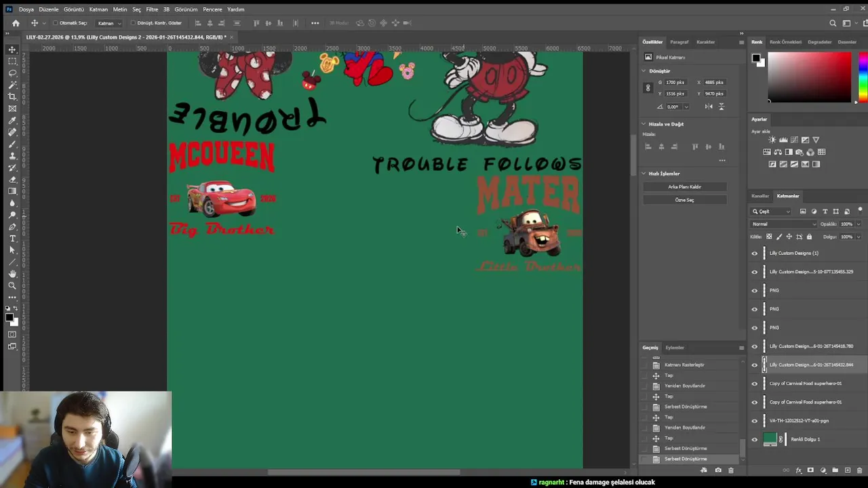Select the Move tool in the toolbar

click(x=12, y=49)
